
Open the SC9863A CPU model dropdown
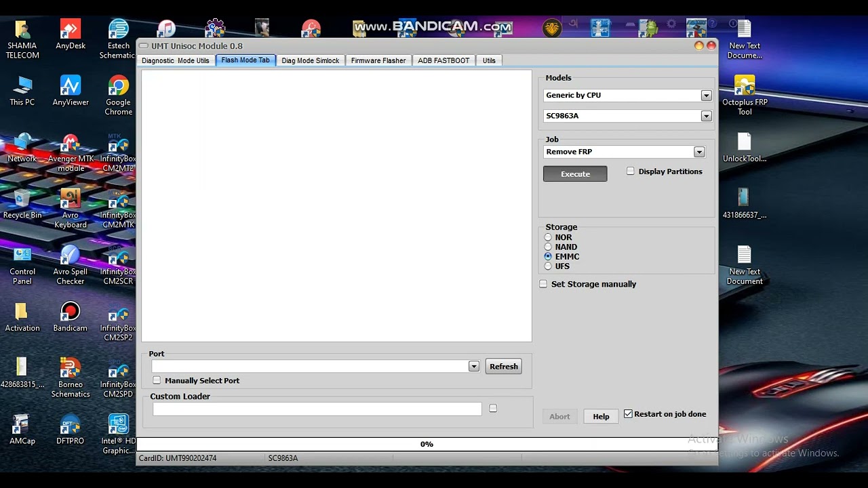pyautogui.click(x=706, y=116)
